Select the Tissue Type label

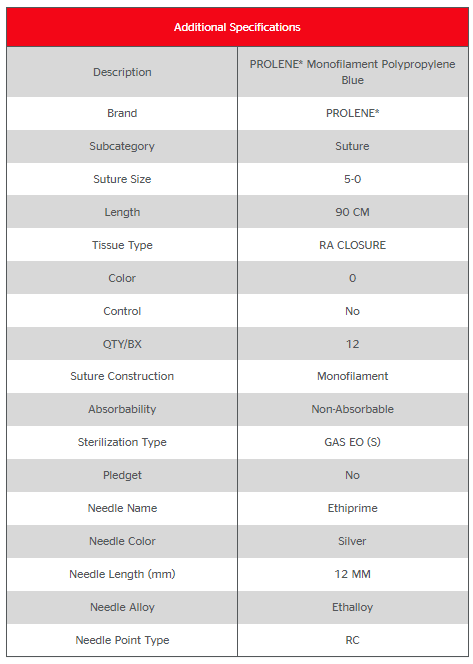tap(122, 245)
